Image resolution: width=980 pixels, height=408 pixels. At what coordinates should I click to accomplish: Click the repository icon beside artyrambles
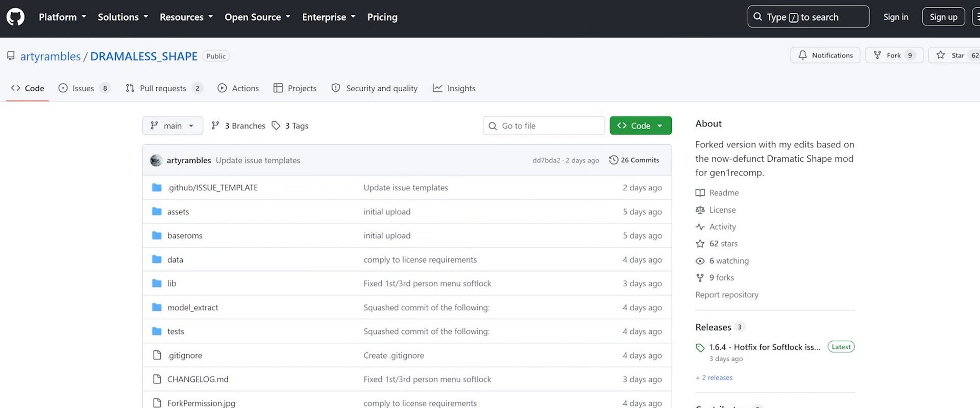(x=11, y=56)
